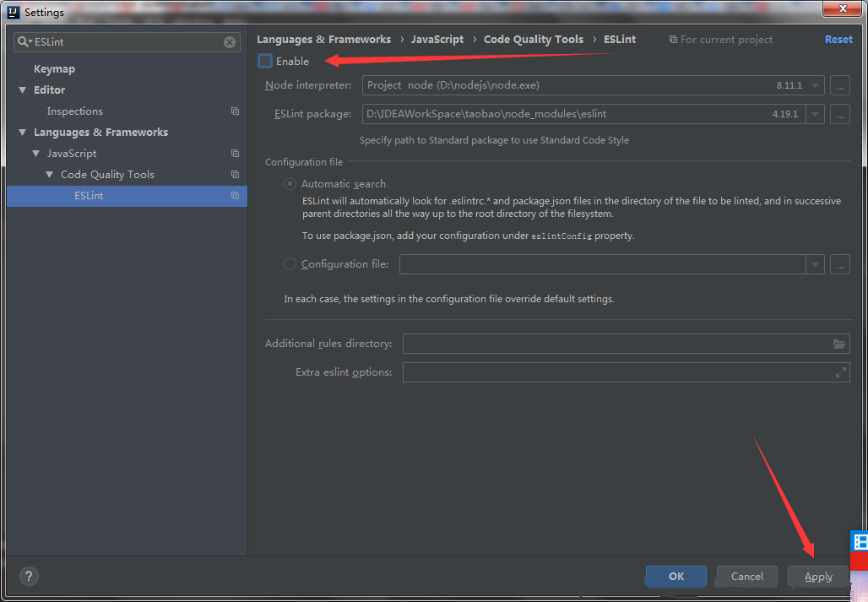This screenshot has height=602, width=868.
Task: Tick the Enable checkbox
Action: (265, 61)
